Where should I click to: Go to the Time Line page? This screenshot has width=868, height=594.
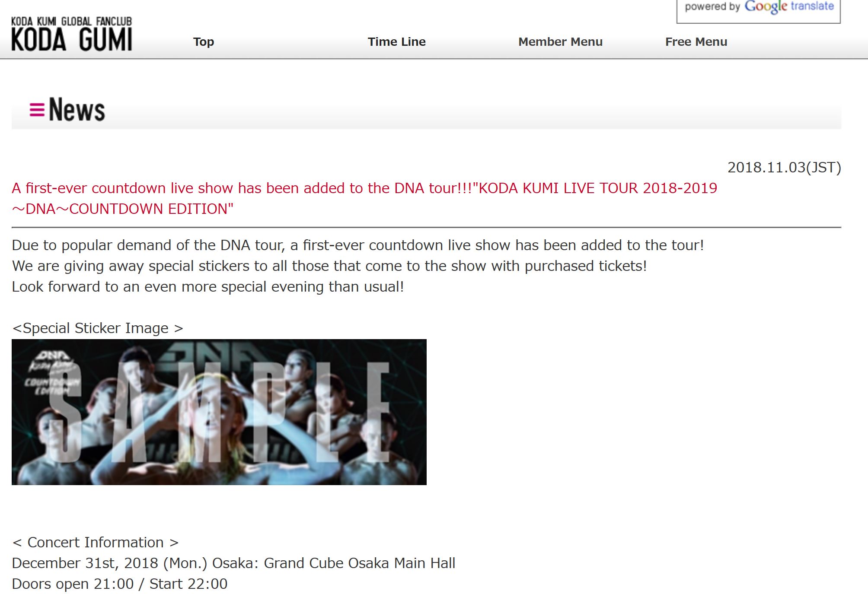click(396, 42)
